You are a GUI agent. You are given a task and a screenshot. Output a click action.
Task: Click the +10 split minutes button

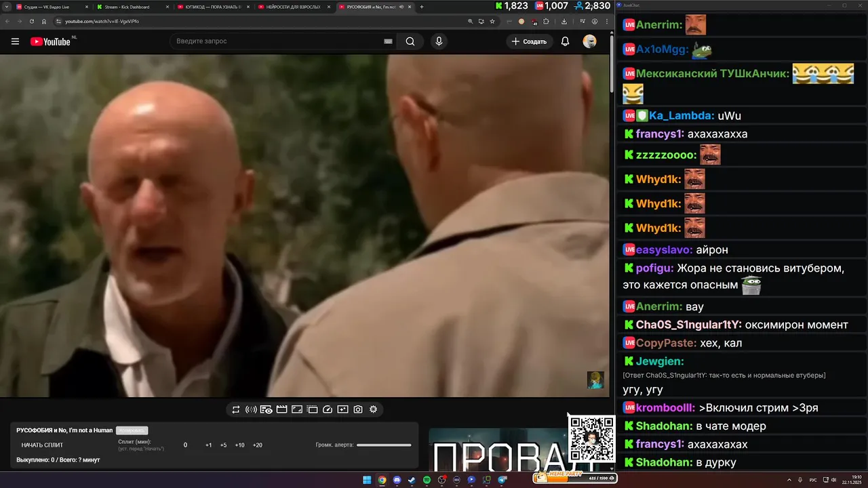239,445
